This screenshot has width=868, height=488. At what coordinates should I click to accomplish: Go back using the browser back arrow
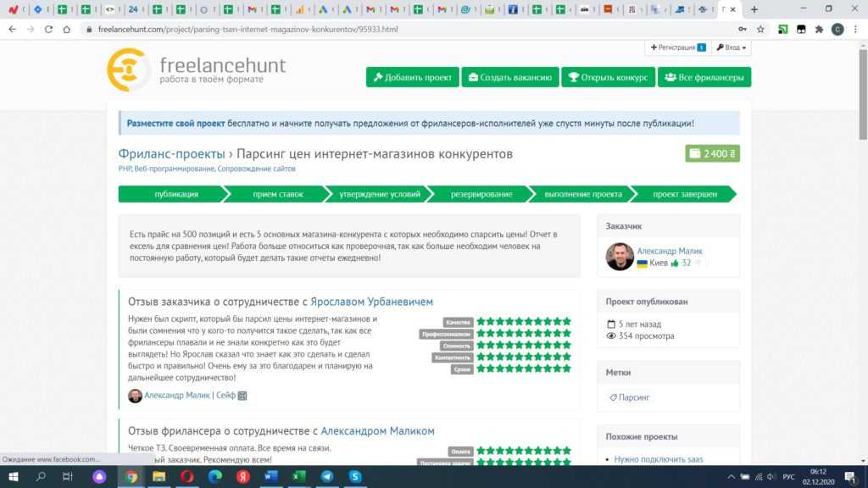click(x=12, y=30)
